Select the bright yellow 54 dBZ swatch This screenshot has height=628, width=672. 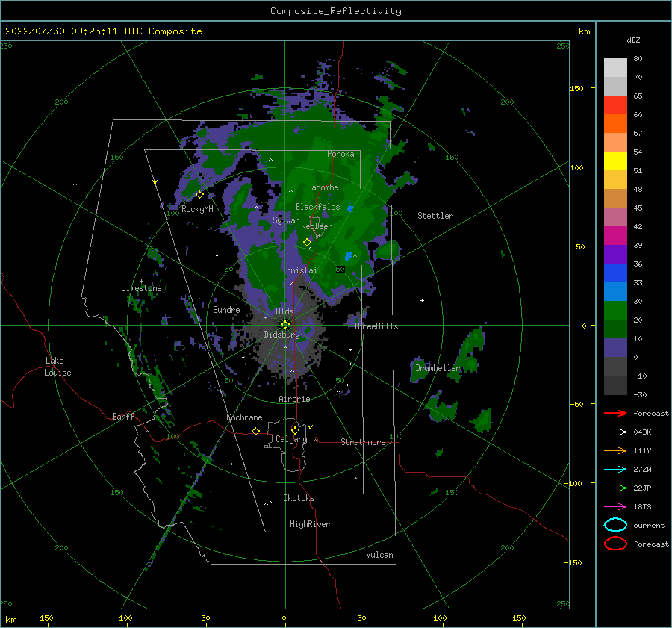[615, 161]
